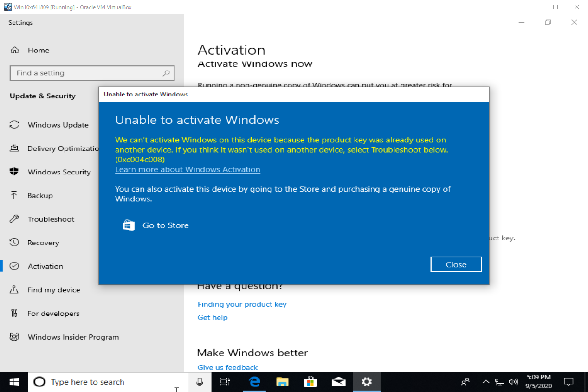Open File Explorer from the taskbar
The width and height of the screenshot is (588, 392).
coord(282,382)
